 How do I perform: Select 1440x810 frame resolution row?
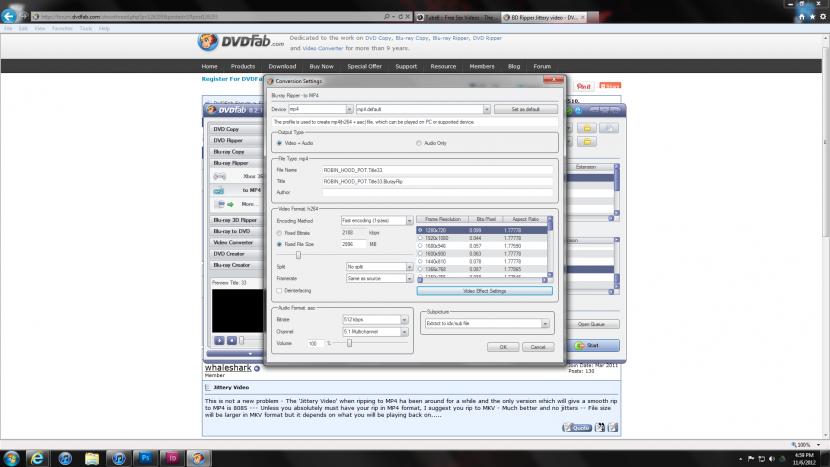(482, 261)
